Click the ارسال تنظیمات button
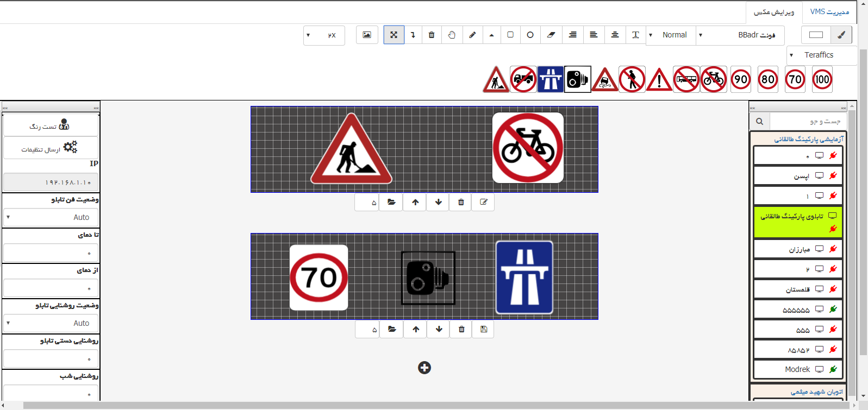This screenshot has width=868, height=410. point(51,148)
